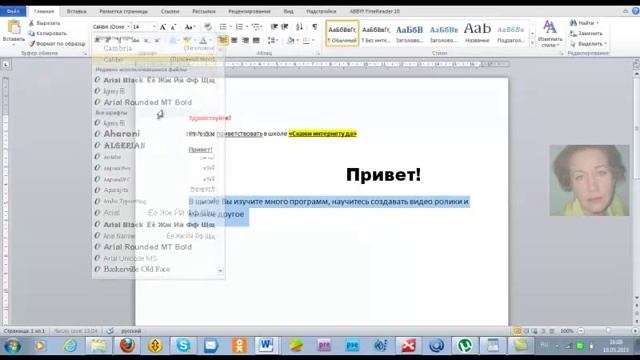640x360 pixels.
Task: Click the numbered list icon
Action: coord(240,27)
